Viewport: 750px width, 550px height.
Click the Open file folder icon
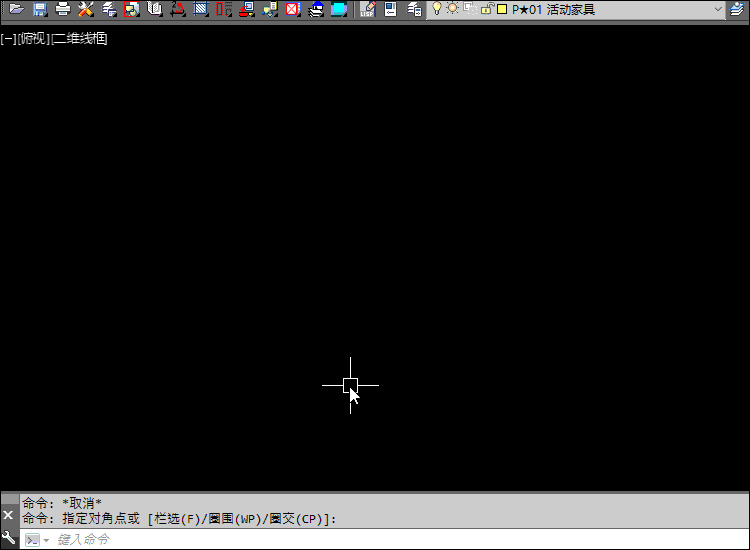16,9
